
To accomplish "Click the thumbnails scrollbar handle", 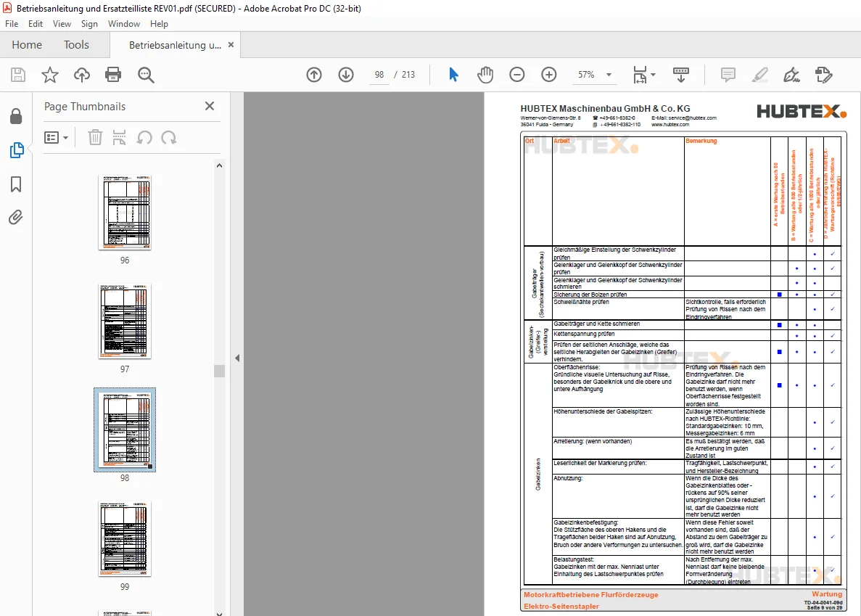I will click(x=219, y=371).
